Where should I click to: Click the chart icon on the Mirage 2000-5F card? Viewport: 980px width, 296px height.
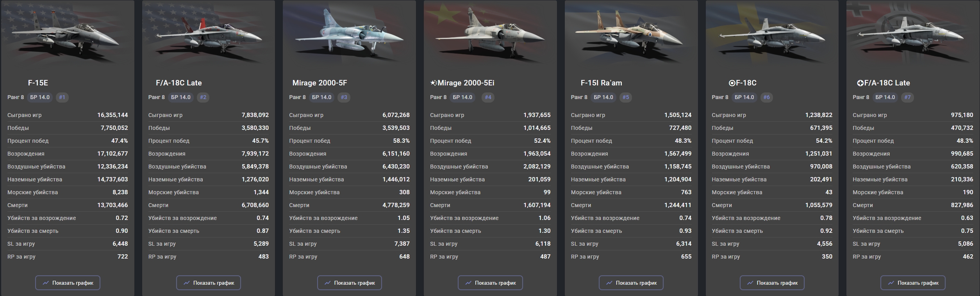327,283
